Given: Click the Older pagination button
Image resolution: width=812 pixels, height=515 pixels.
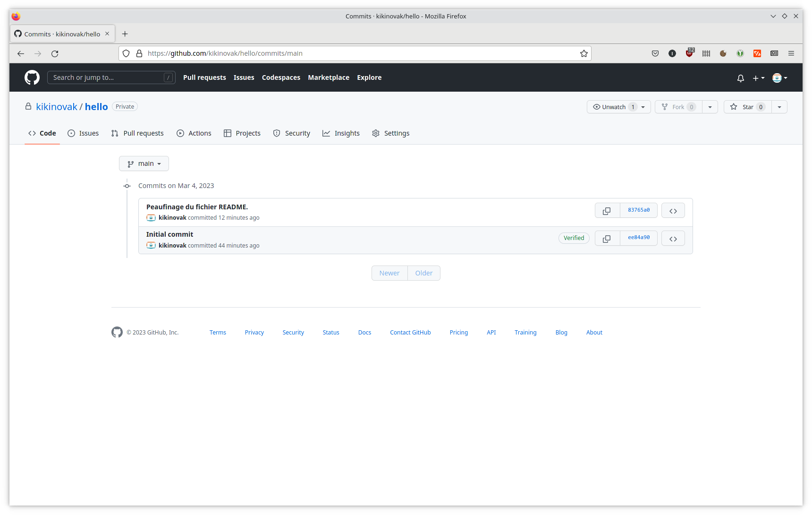Looking at the screenshot, I should tap(424, 273).
